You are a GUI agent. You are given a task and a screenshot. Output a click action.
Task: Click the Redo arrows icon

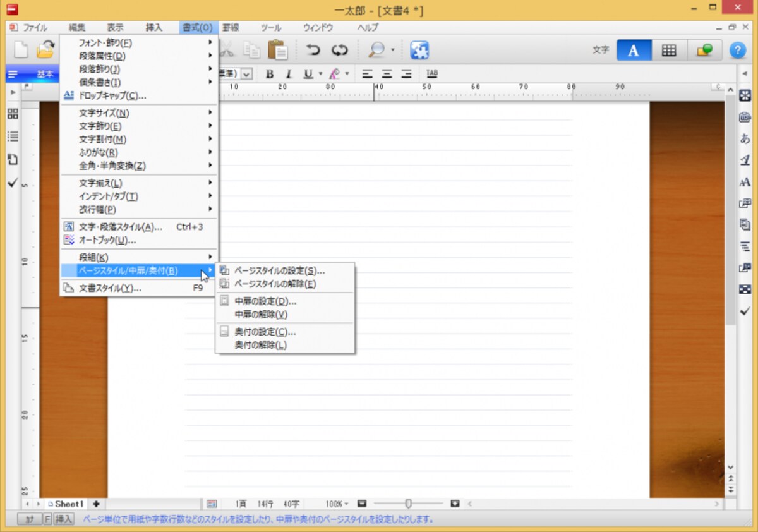click(x=340, y=50)
